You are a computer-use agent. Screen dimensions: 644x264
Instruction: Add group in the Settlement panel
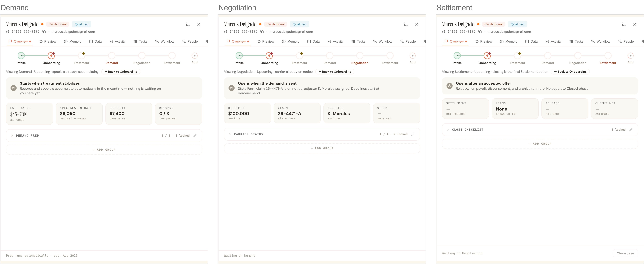[x=540, y=144]
